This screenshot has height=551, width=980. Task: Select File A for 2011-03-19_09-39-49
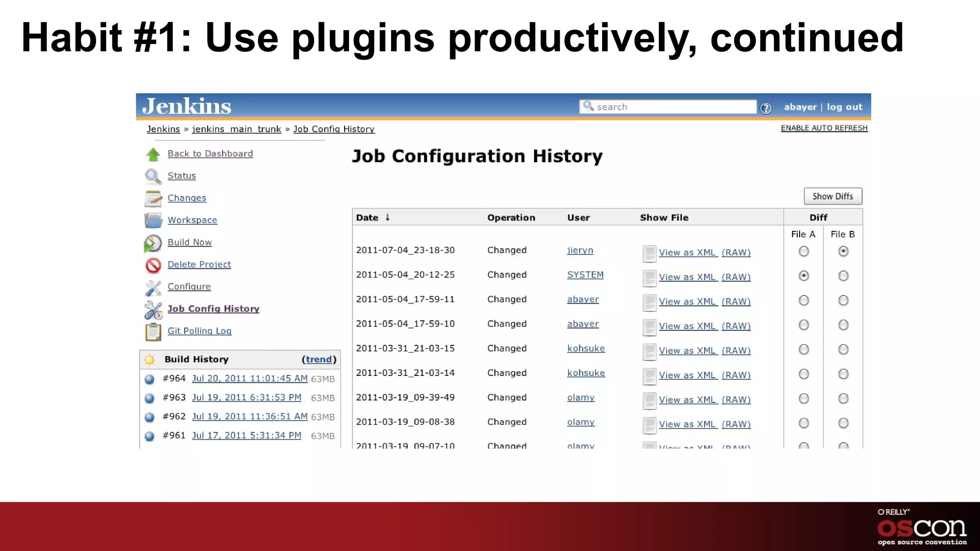804,398
